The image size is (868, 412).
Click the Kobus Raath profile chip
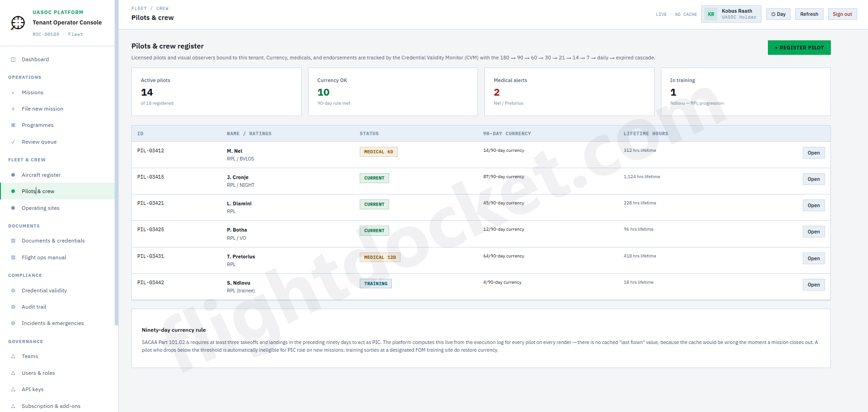tap(731, 14)
